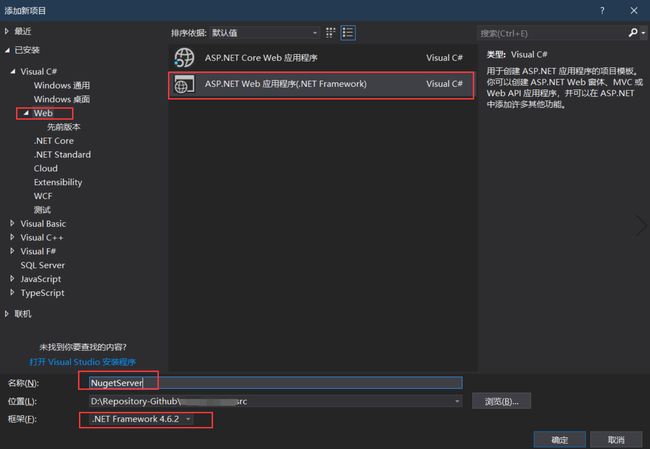Open the .NET Framework 4.6.2 dropdown
The image size is (650, 449).
(x=141, y=419)
